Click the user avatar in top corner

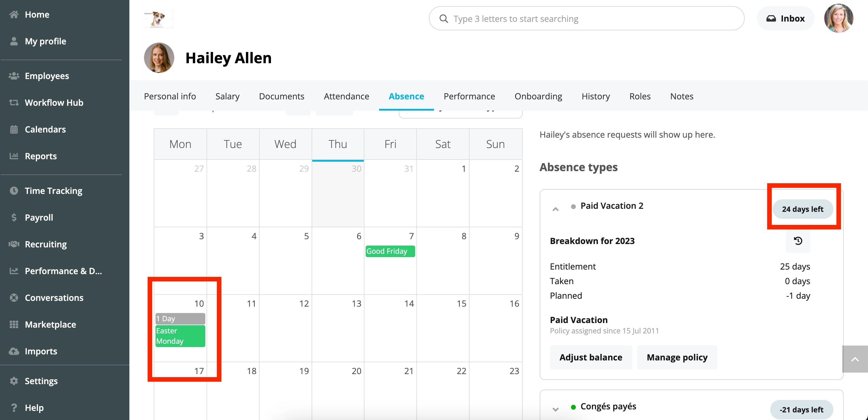838,18
